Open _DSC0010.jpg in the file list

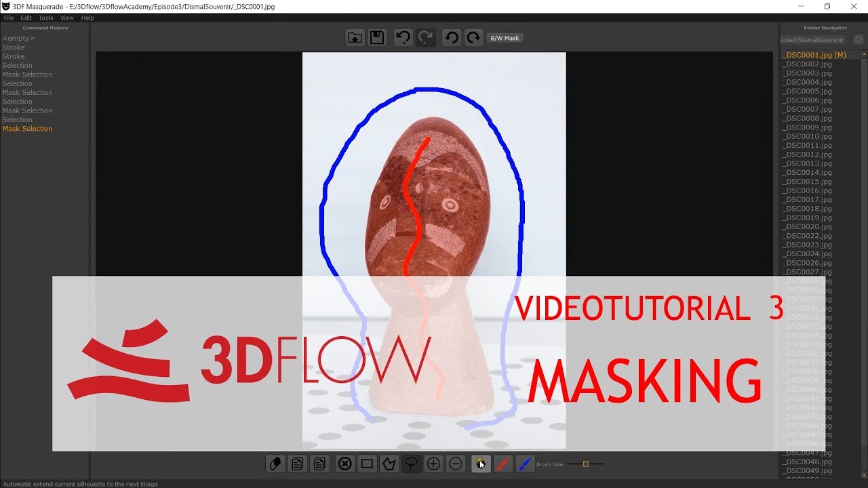click(807, 136)
